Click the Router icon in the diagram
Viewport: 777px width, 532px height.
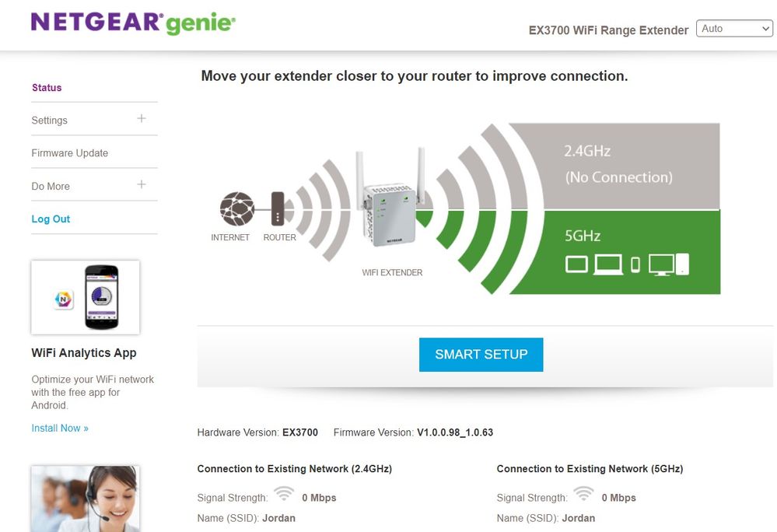click(x=278, y=208)
